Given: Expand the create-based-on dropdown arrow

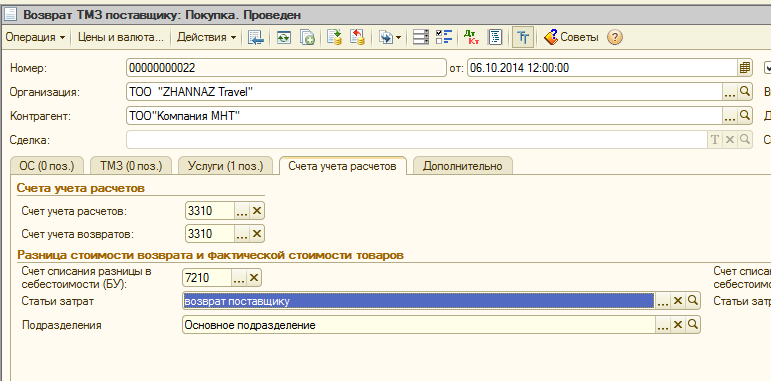Looking at the screenshot, I should pyautogui.click(x=398, y=37).
